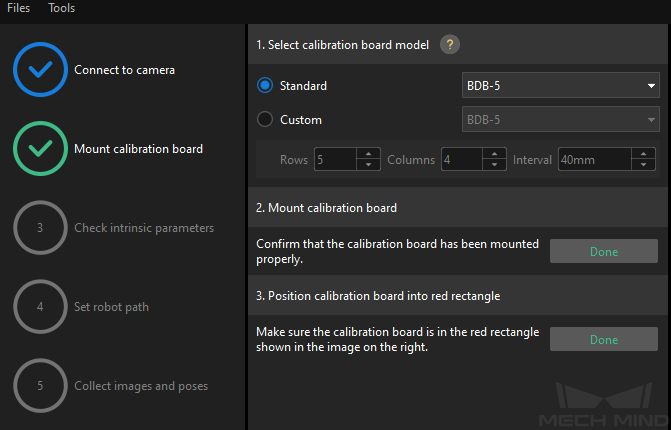This screenshot has height=430, width=671.
Task: Open the Files menu
Action: click(x=18, y=8)
